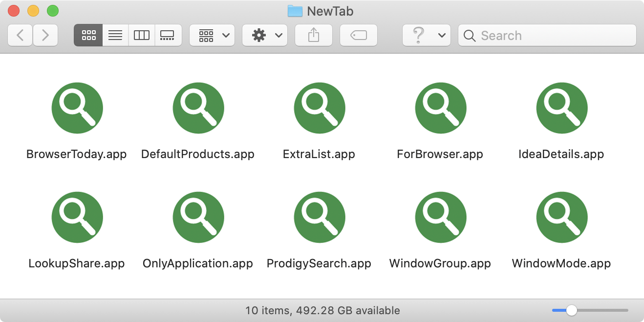The height and width of the screenshot is (322, 644).
Task: Open the group-by arrangement dropdown
Action: 212,35
